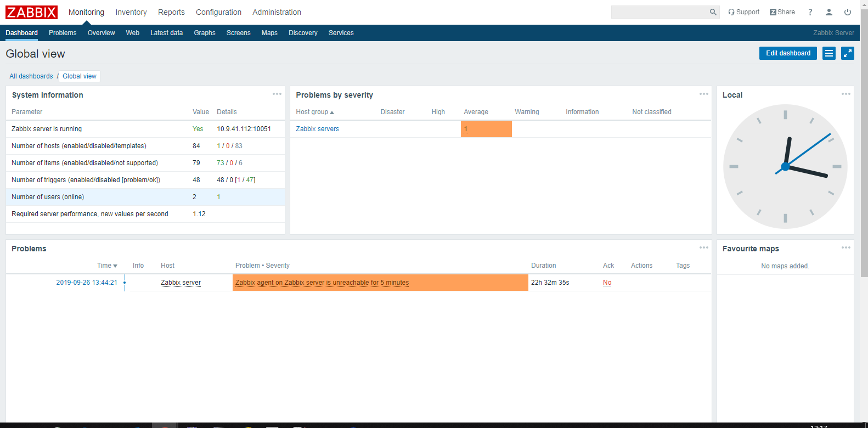Click the Zabbix server host link

(181, 283)
